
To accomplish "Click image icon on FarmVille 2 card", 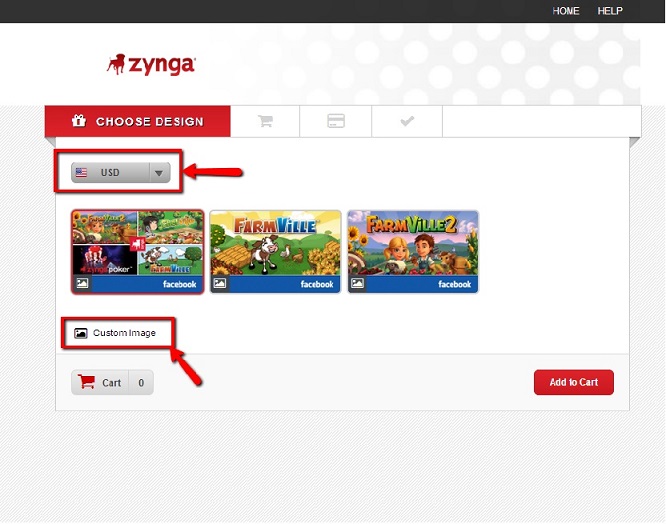I will pos(357,283).
